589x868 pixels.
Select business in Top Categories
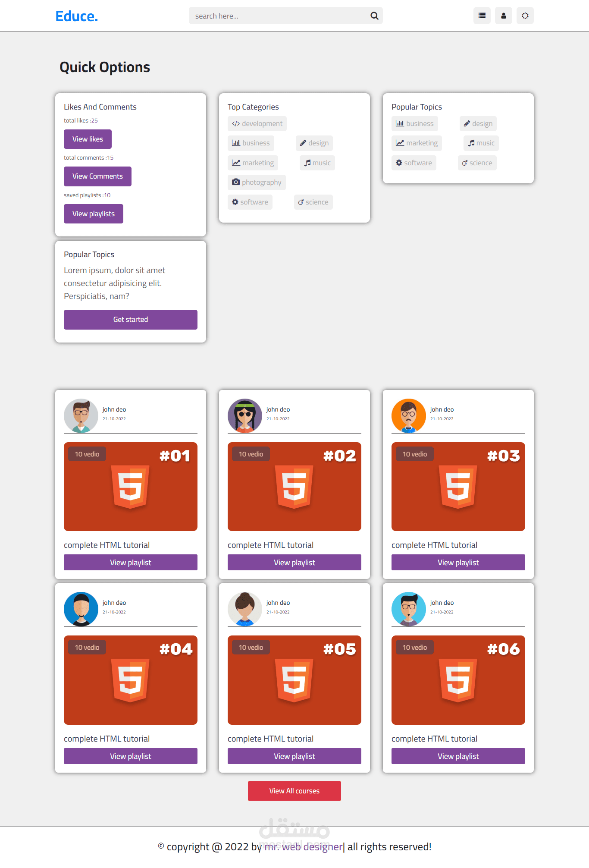251,143
